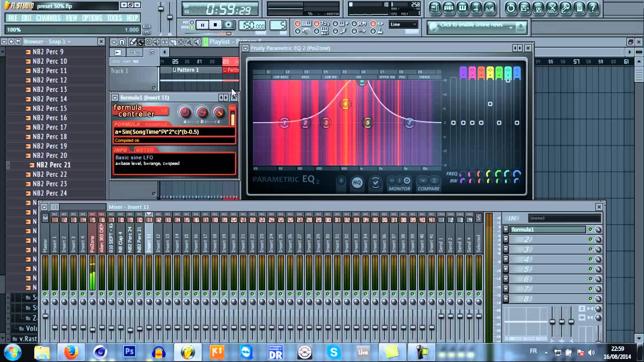Adjust Formula Controller knob b
This screenshot has height=362, width=644.
pos(202,112)
